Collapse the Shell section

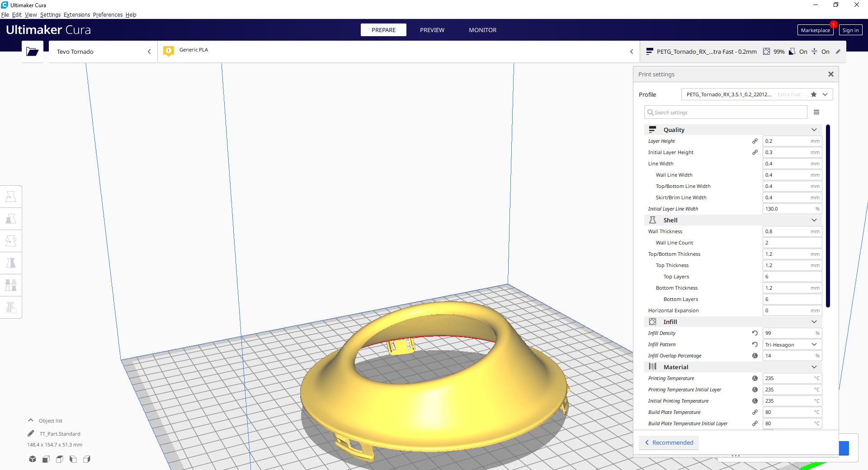pyautogui.click(x=814, y=220)
